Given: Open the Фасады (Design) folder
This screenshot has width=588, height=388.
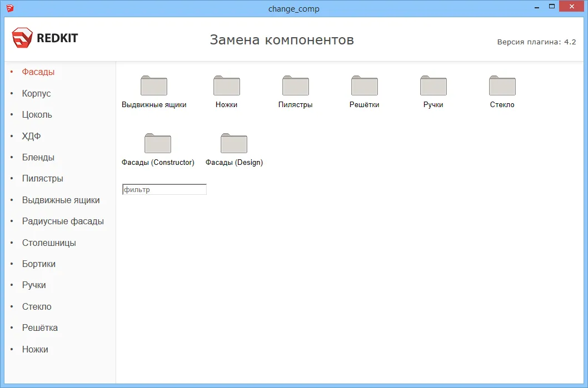Looking at the screenshot, I should 234,144.
